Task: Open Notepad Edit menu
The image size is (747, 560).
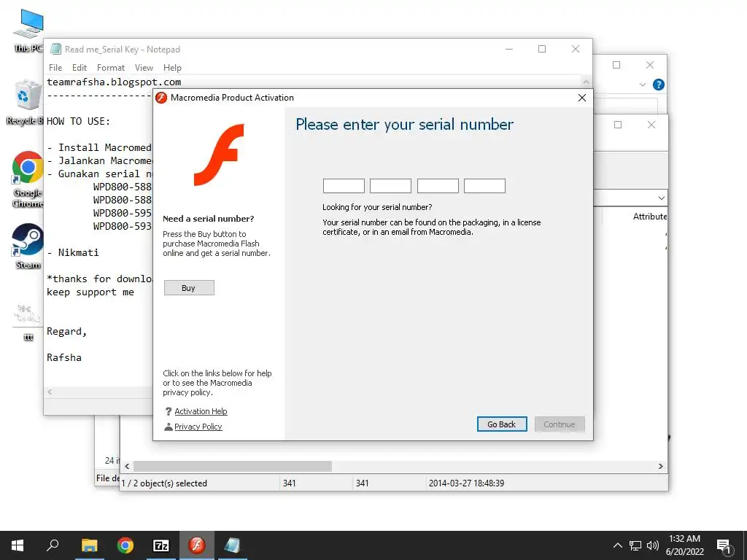Action: 79,68
